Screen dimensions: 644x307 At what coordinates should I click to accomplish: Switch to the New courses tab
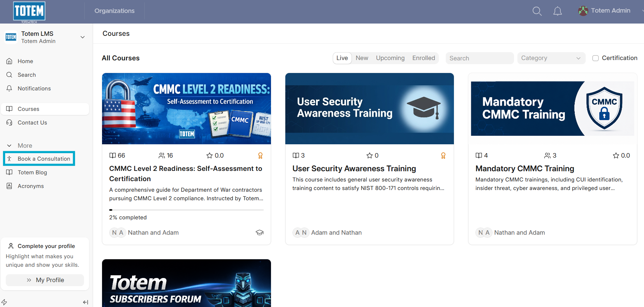[362, 58]
